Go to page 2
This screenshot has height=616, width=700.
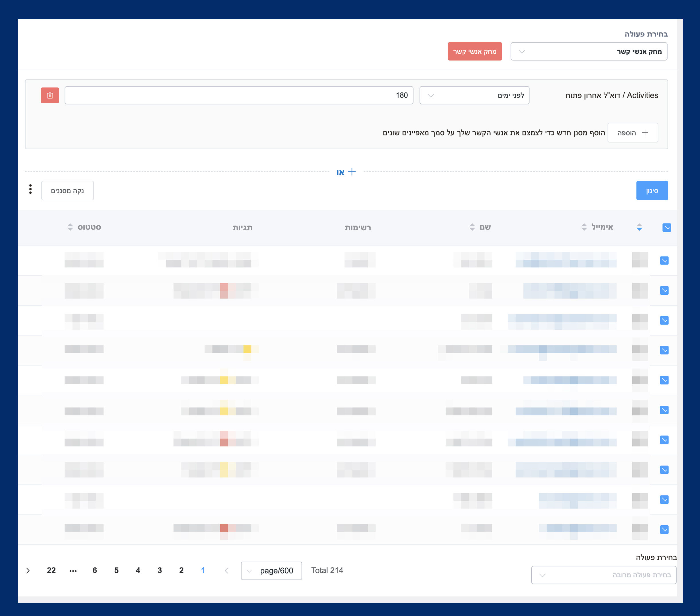(181, 570)
